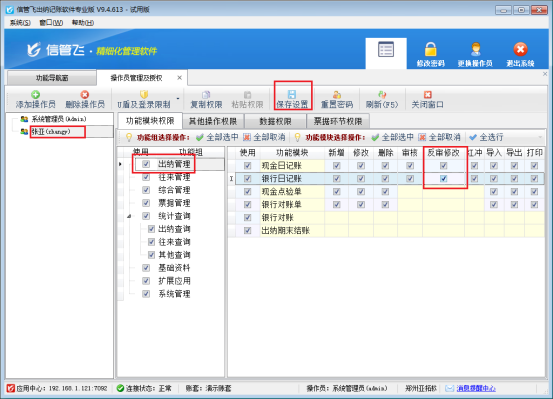The image size is (553, 399).
Task: Select operator 张亚 (zhangy) in the list
Action: point(51,132)
